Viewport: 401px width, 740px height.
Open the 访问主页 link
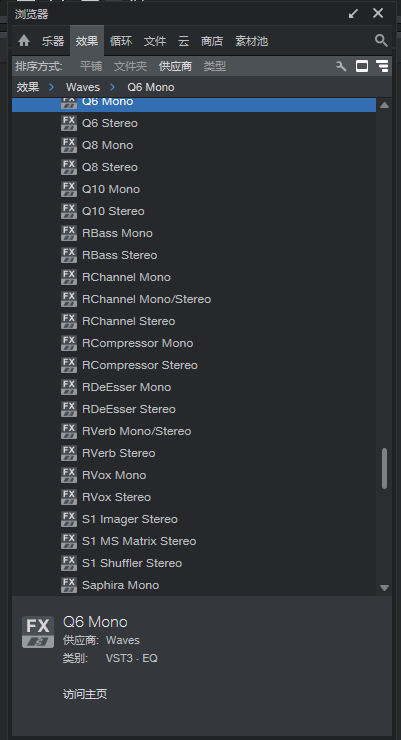pyautogui.click(x=85, y=694)
